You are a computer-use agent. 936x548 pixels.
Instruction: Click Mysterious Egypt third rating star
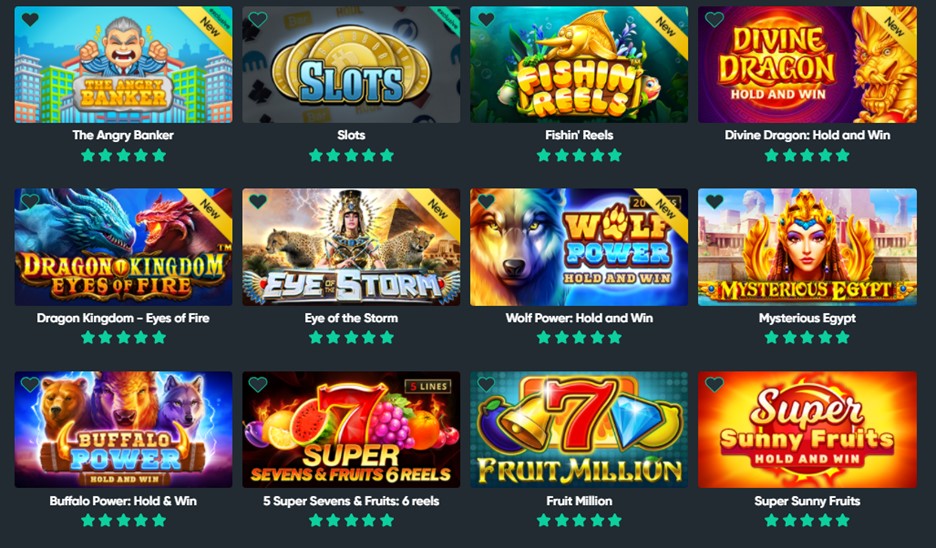807,337
